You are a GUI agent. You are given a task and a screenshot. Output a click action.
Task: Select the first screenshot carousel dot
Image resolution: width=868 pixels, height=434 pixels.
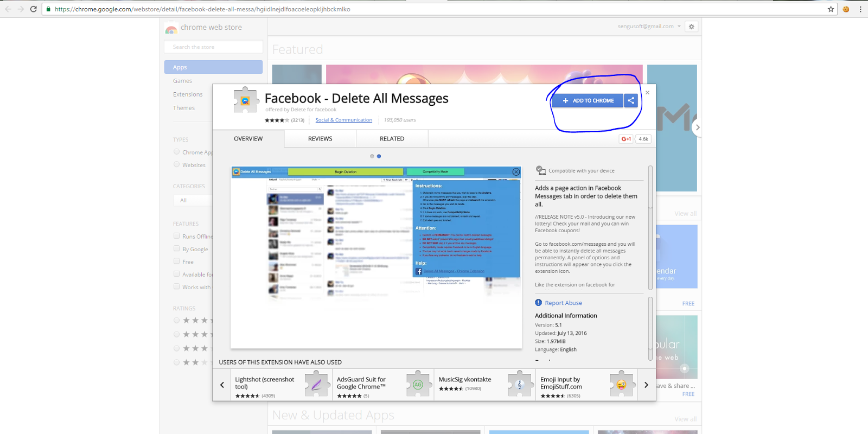[372, 156]
